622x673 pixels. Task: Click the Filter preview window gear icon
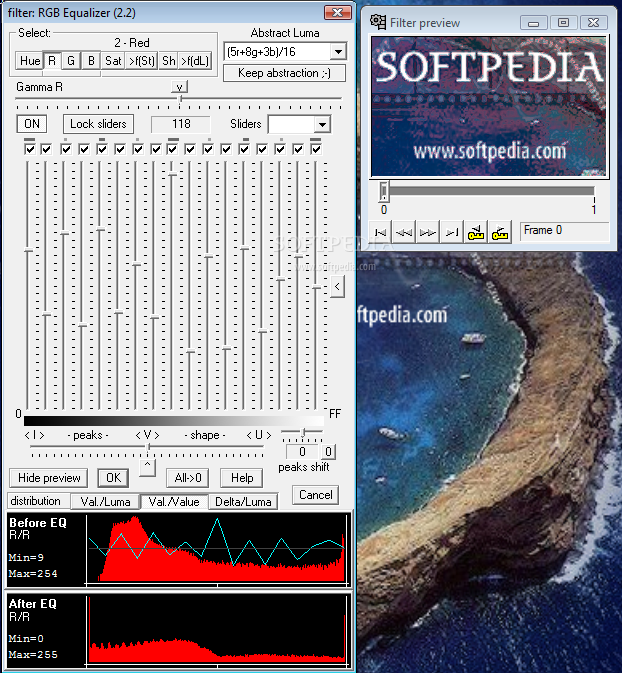tap(378, 22)
